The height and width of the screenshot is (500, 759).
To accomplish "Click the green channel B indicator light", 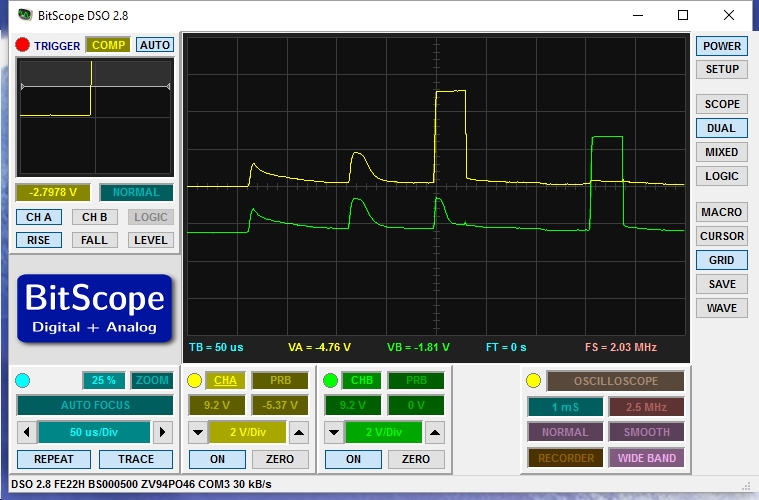I will pyautogui.click(x=331, y=381).
